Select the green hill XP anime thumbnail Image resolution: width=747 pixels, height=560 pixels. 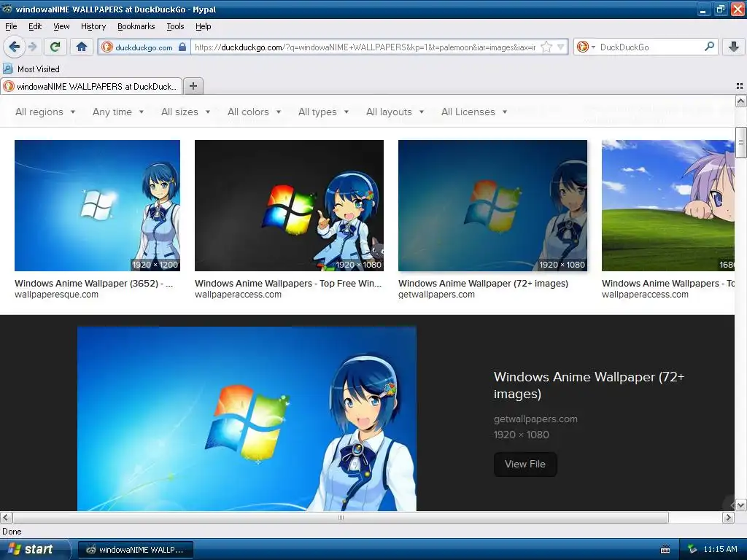pos(668,206)
